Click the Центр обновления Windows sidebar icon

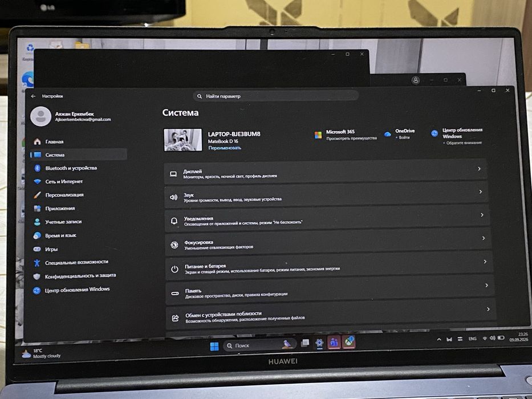[36, 291]
